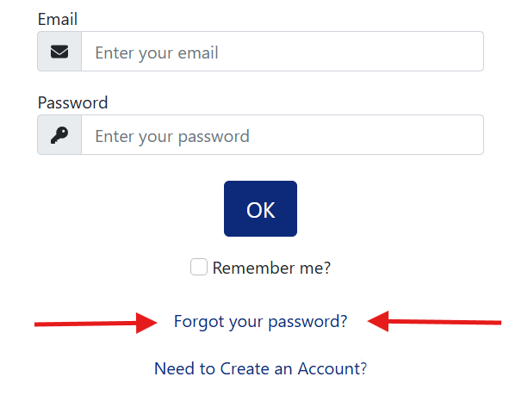This screenshot has width=528, height=420.
Task: Submit the login form with OK
Action: [x=260, y=209]
